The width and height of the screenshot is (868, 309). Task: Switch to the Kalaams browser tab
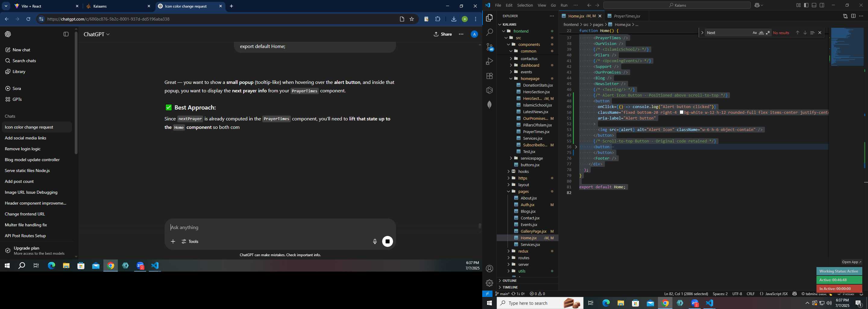pos(118,6)
